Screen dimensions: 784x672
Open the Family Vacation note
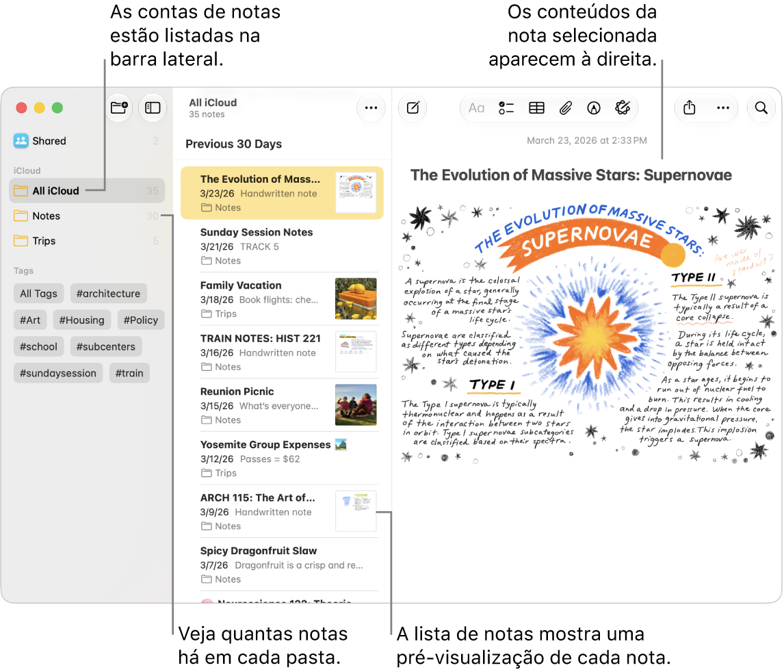(282, 299)
